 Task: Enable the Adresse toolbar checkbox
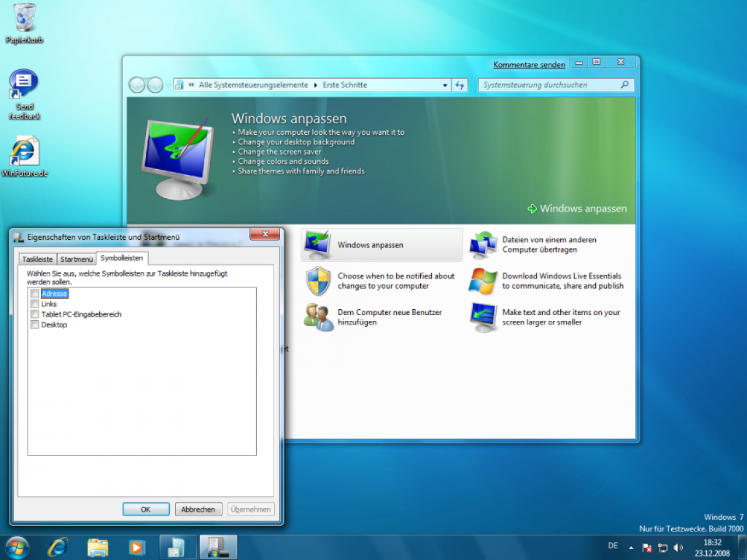coord(35,293)
